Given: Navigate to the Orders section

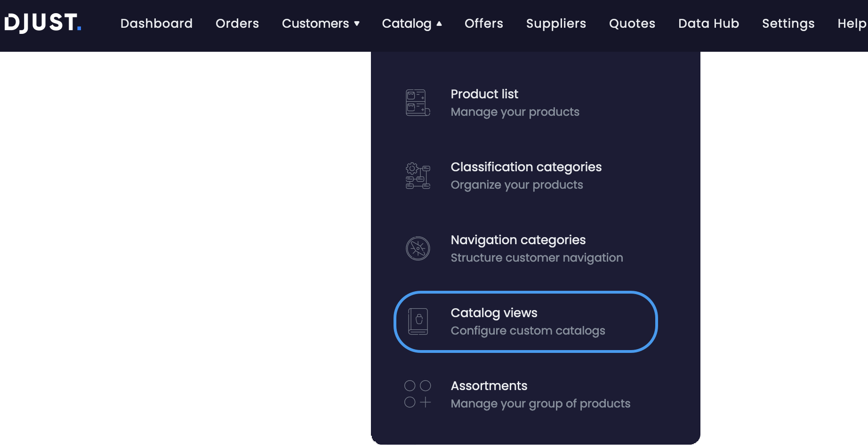Looking at the screenshot, I should tap(237, 23).
